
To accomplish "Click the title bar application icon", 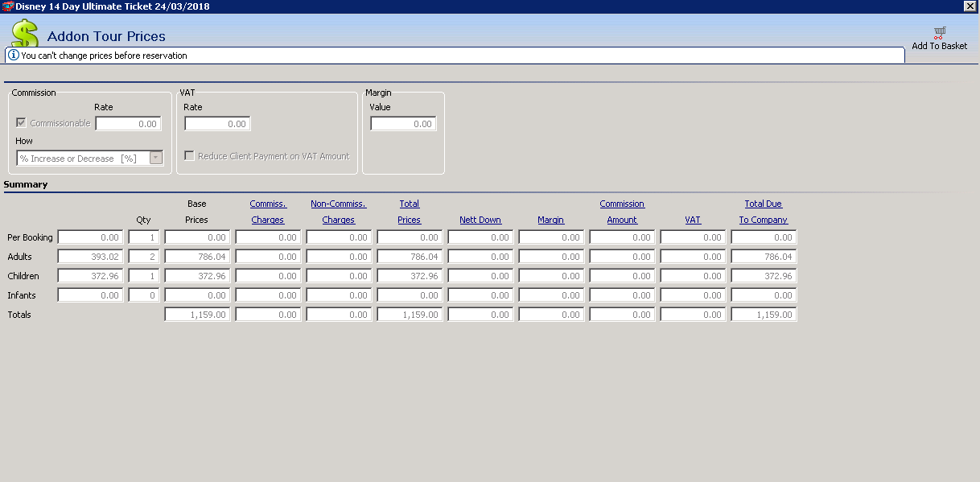I will (x=7, y=6).
